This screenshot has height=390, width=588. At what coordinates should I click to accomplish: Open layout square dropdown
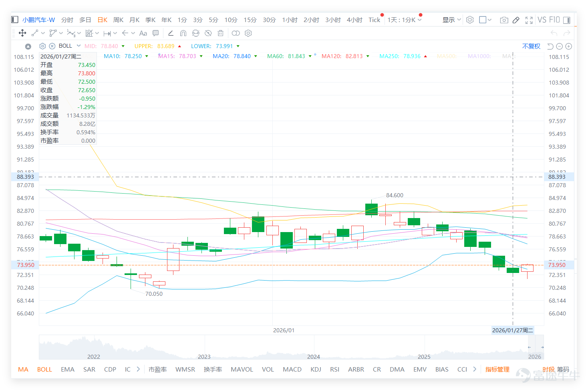485,20
